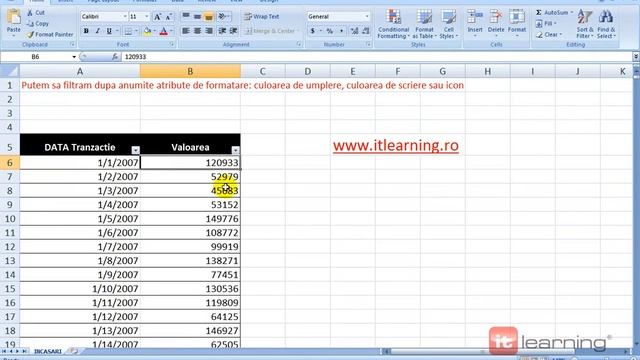
Task: Center text horizontally
Action: pyautogui.click(x=197, y=31)
